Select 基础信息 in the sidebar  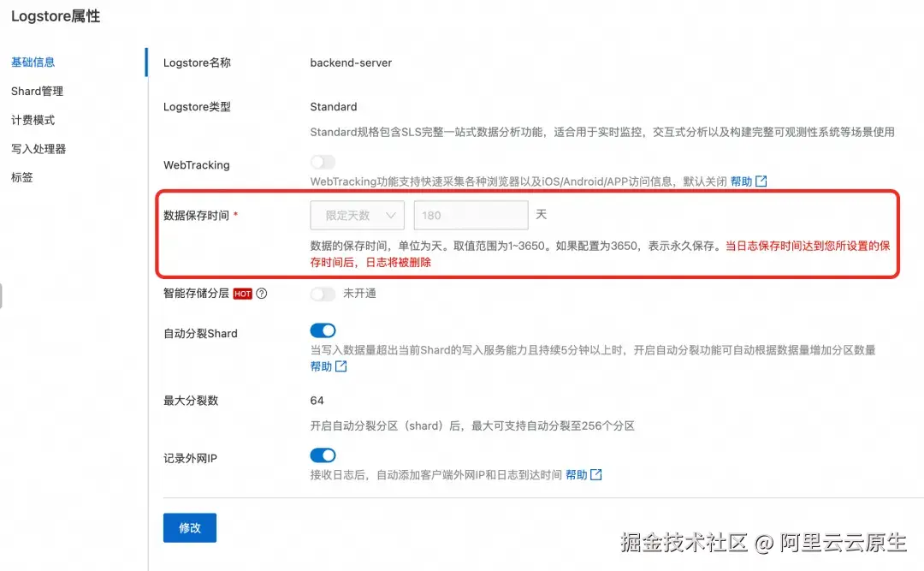[x=33, y=62]
